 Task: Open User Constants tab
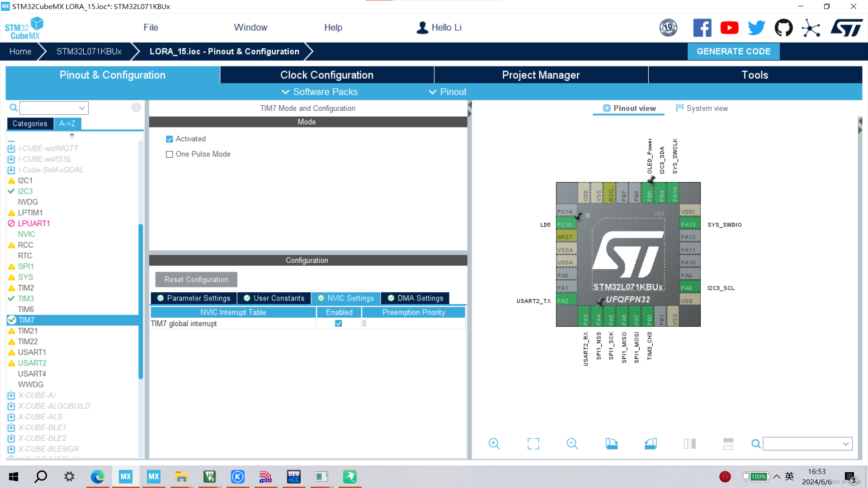274,298
